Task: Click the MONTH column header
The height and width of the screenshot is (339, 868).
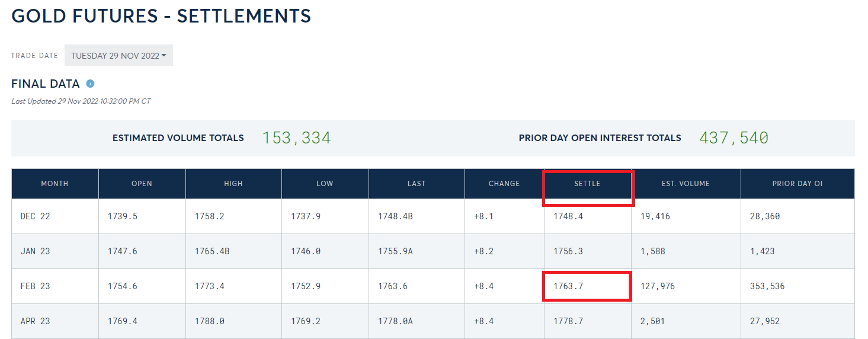Action: tap(55, 184)
